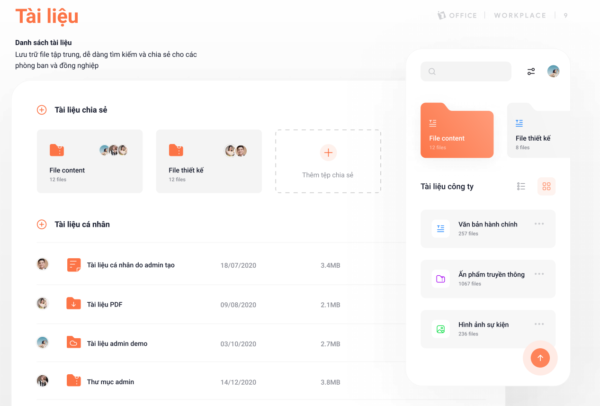
Task: Open the File thiết kế shared folder card
Action: pyautogui.click(x=209, y=161)
